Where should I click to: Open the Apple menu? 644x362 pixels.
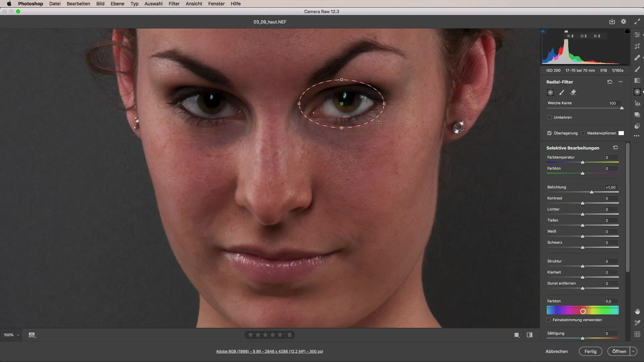coord(9,4)
